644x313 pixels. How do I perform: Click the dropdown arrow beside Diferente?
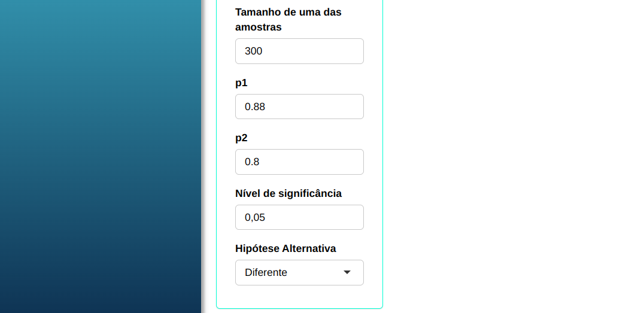point(347,273)
